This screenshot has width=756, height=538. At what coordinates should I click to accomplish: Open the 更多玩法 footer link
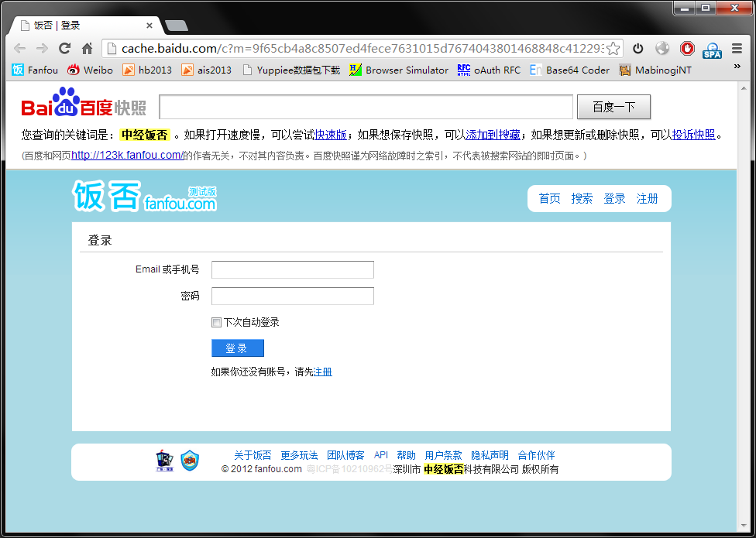[300, 455]
